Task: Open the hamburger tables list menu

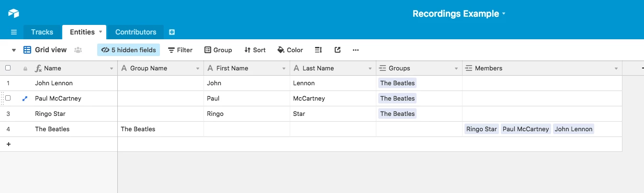Action: pyautogui.click(x=14, y=32)
